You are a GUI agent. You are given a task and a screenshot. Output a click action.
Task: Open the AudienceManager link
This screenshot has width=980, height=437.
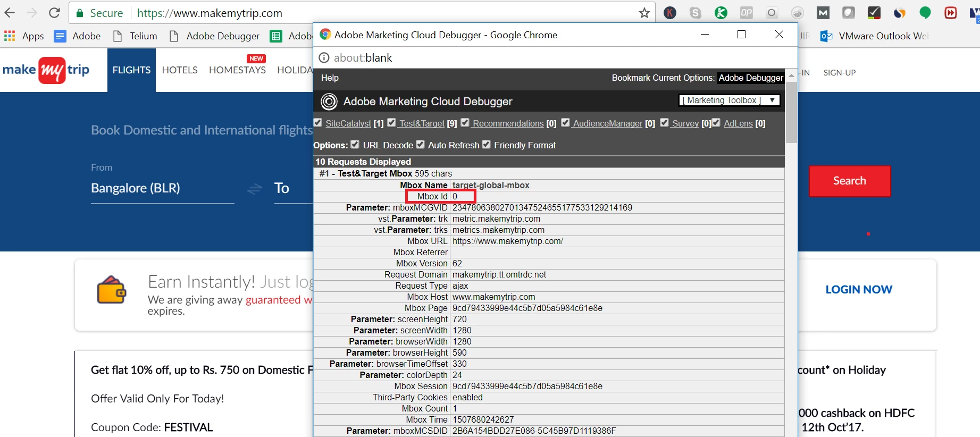(x=608, y=123)
